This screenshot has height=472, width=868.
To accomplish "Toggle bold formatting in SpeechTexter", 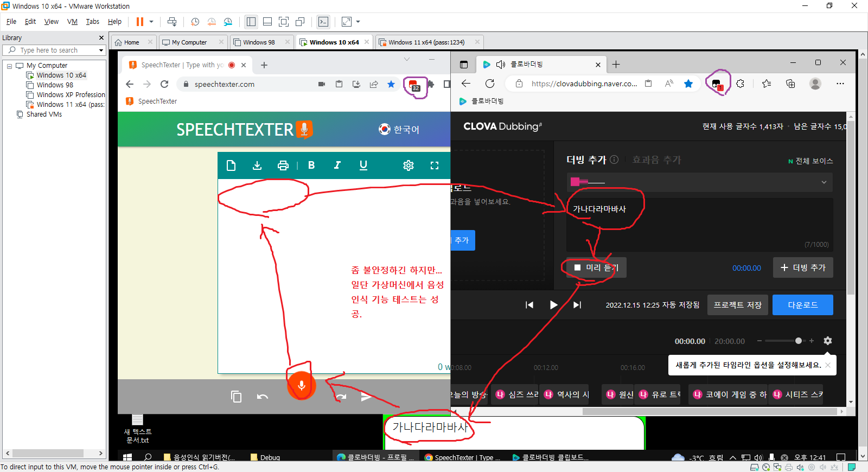I will pyautogui.click(x=311, y=165).
